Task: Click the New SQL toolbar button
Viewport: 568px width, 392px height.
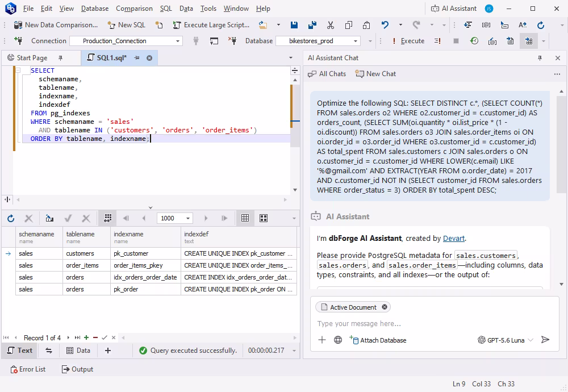Action: click(127, 25)
